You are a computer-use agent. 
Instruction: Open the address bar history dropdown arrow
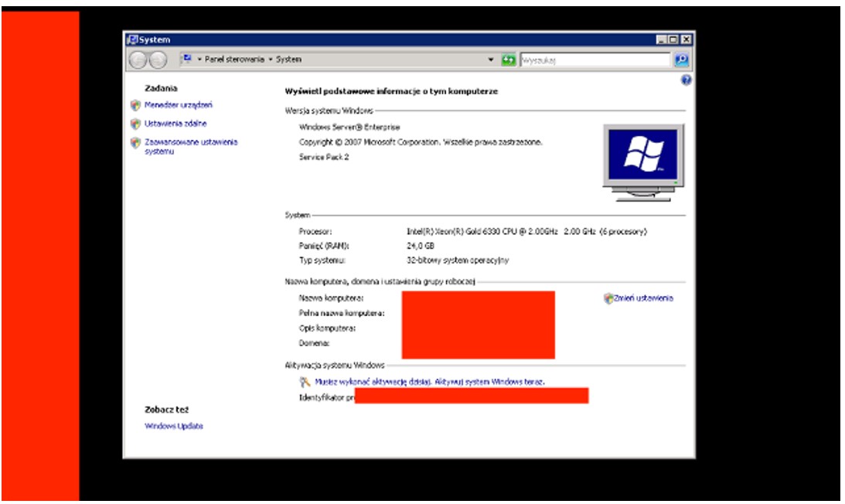click(490, 60)
